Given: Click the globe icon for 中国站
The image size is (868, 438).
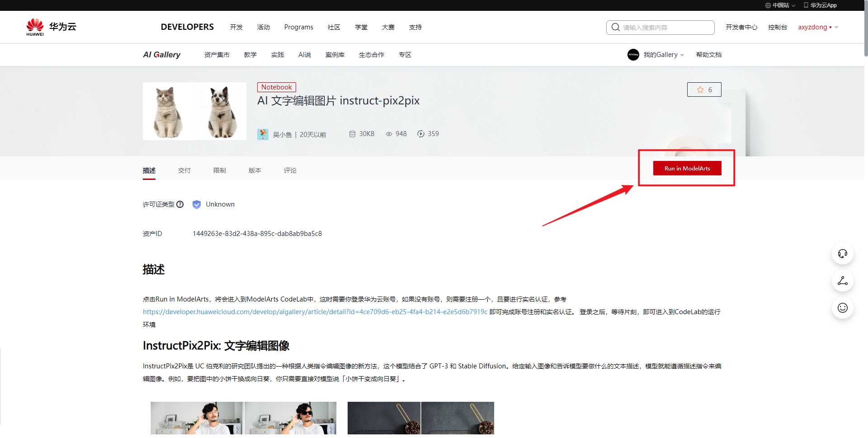Looking at the screenshot, I should [x=768, y=5].
